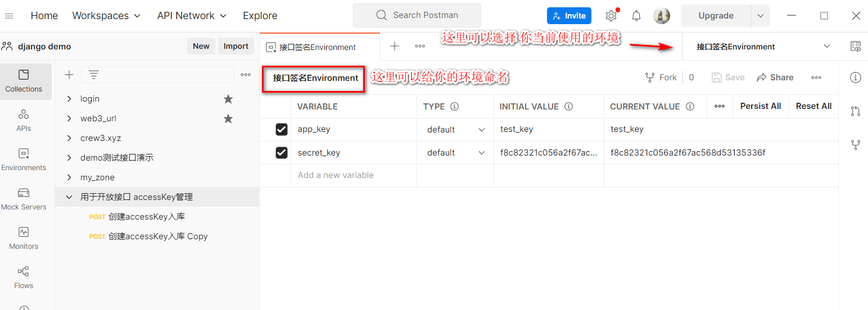868x310 pixels.
Task: Click the Upgrade button
Action: (716, 16)
